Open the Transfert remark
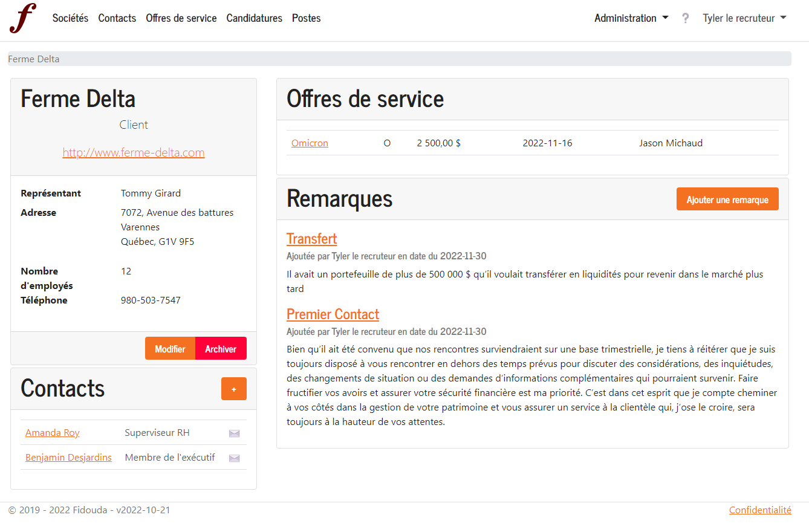 (x=311, y=239)
